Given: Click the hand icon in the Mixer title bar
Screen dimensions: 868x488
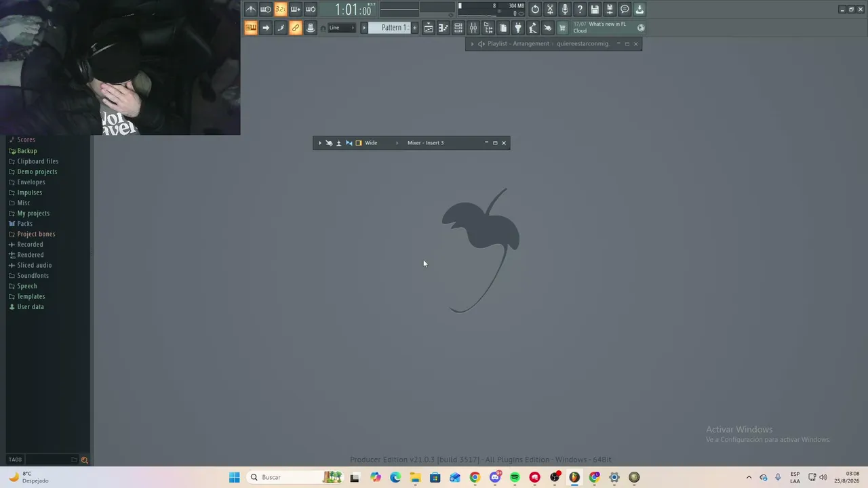Looking at the screenshot, I should click(x=329, y=143).
